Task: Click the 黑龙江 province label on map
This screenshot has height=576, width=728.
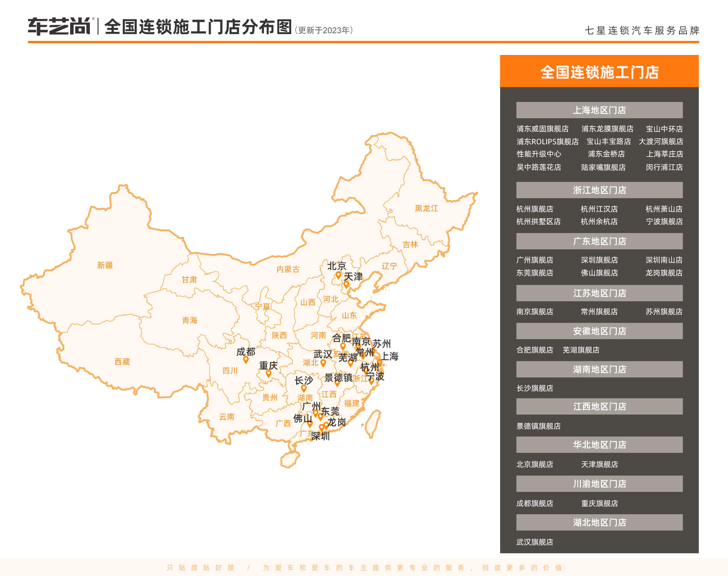Action: click(426, 208)
